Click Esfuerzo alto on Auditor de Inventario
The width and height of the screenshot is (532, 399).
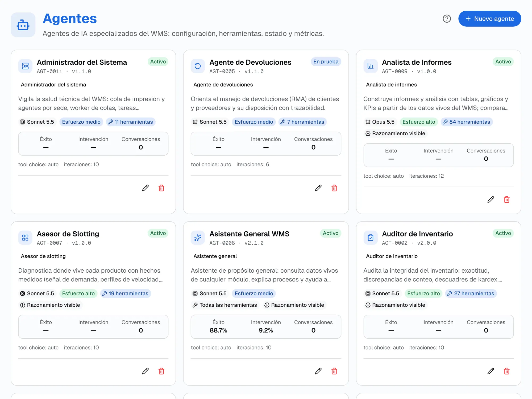[x=423, y=293]
